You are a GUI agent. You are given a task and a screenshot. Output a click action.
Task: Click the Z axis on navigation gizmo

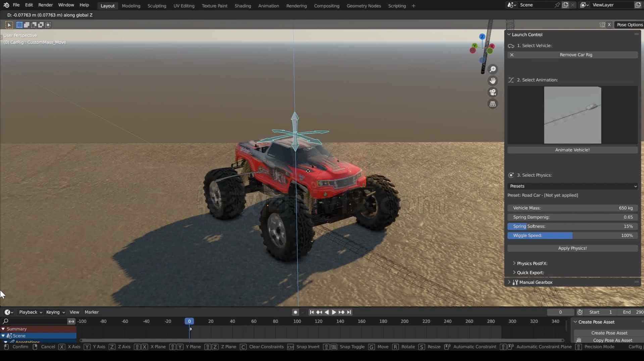tap(482, 37)
